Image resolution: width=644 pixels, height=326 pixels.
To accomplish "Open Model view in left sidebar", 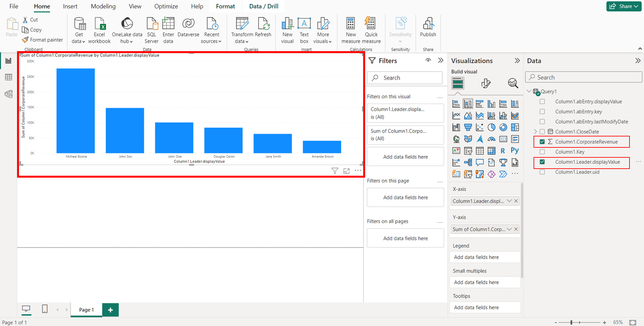I will (9, 94).
